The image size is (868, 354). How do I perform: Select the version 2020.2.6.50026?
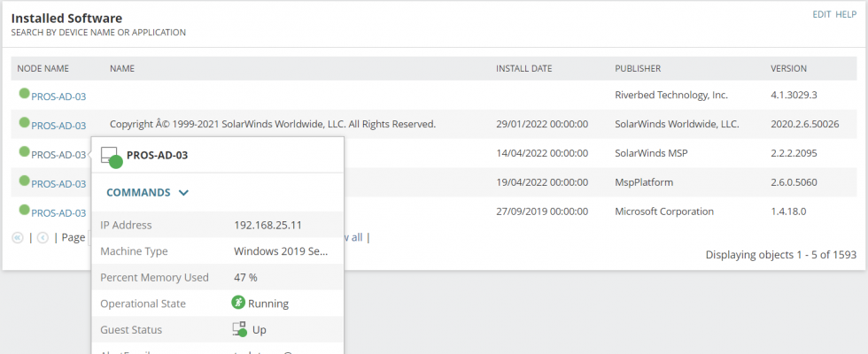coord(805,124)
